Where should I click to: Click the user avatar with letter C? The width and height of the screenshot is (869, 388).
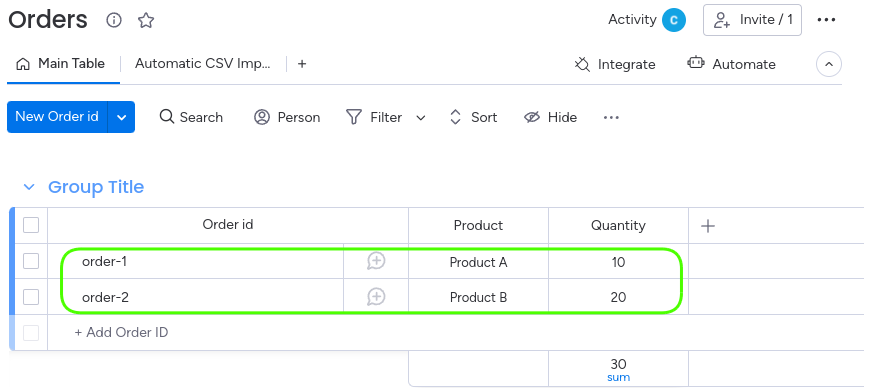click(x=674, y=21)
